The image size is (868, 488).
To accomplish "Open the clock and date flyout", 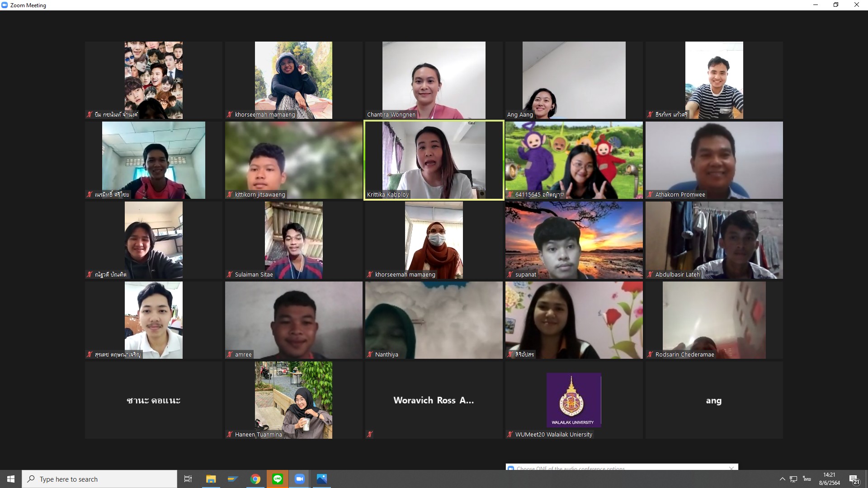I will coord(829,479).
